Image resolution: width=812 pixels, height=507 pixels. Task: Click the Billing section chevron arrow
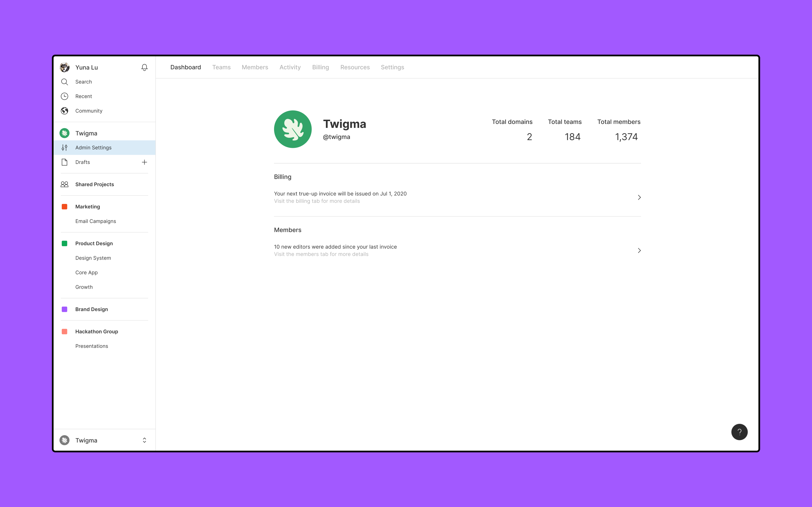pos(639,197)
